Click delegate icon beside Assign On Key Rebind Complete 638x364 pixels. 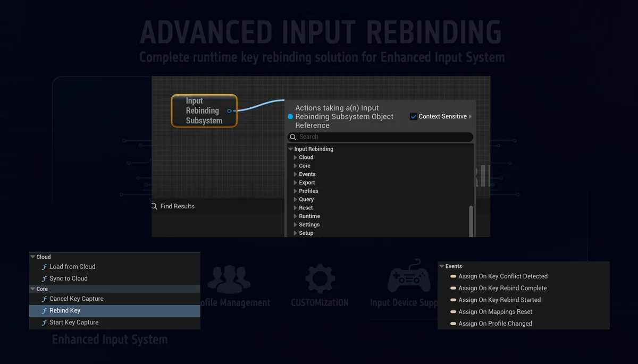click(x=453, y=288)
